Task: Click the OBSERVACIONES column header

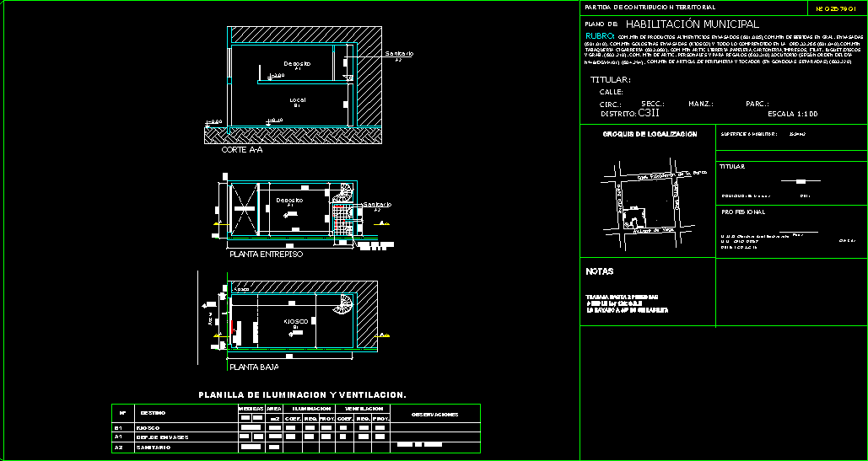Action: pos(434,415)
